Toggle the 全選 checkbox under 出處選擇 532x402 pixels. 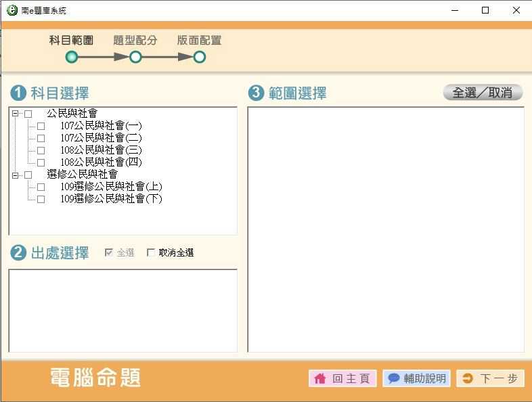pos(109,252)
